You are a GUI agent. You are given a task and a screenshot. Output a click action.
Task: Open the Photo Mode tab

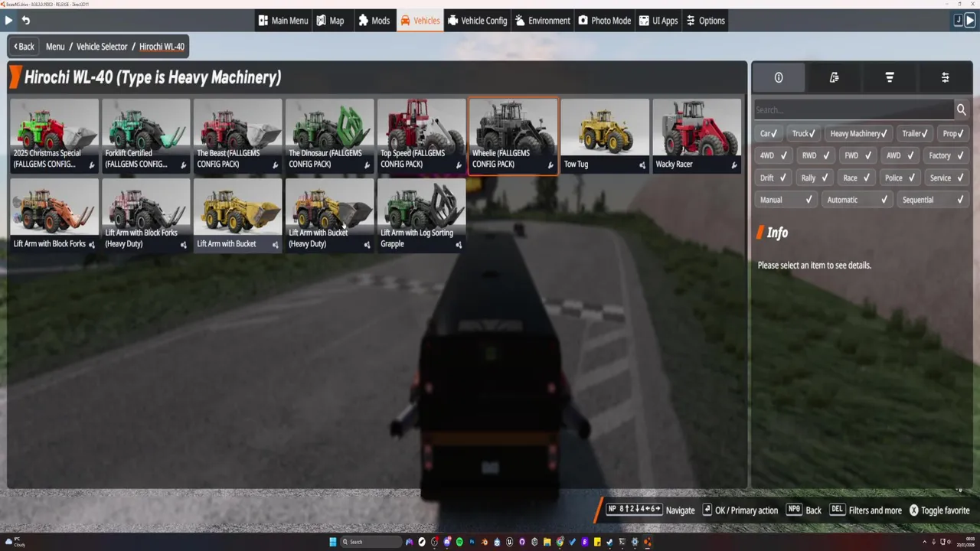(x=605, y=21)
